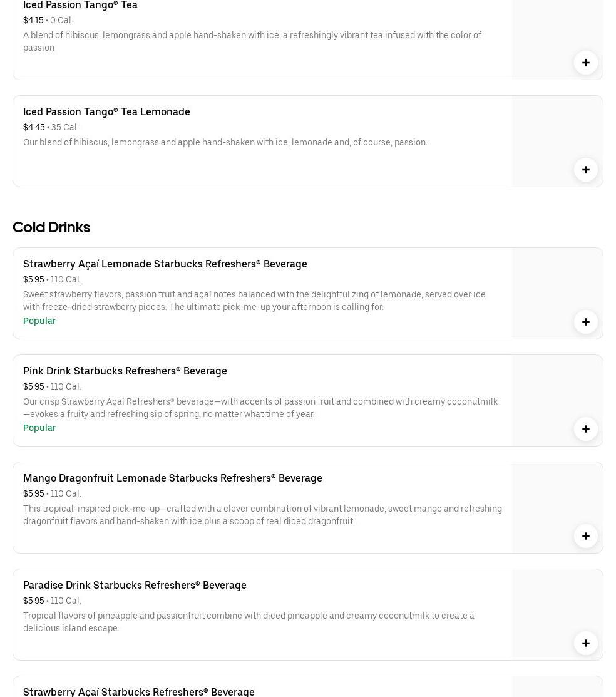This screenshot has width=616, height=697.
Task: Add Paradise Drink Refreshers to cart
Action: coord(585,643)
